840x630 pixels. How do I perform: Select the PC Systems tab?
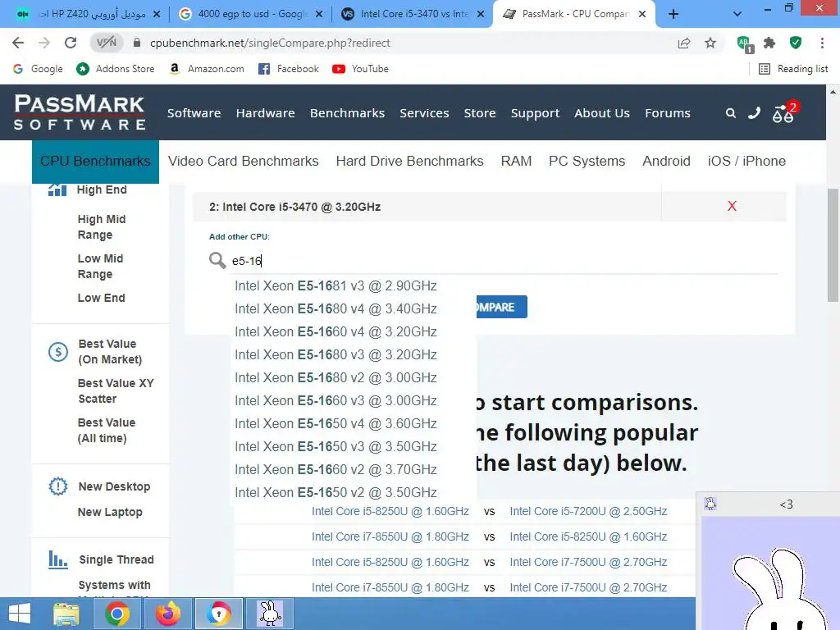(x=587, y=162)
